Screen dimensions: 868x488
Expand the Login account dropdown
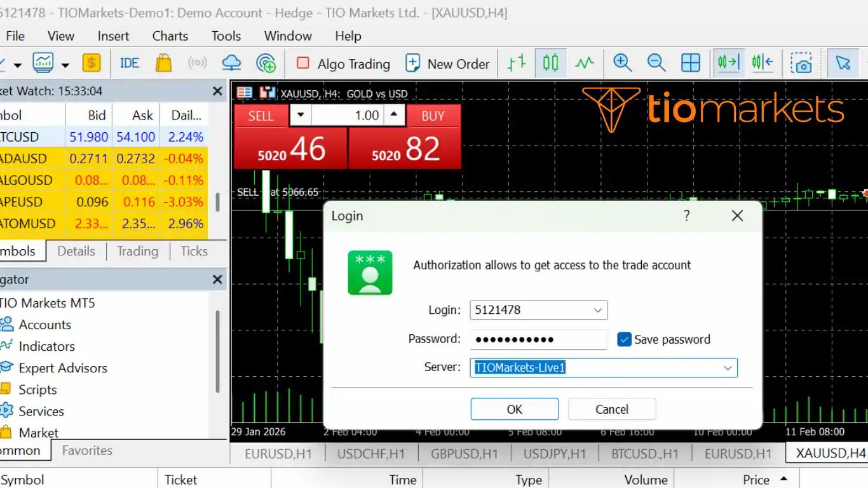598,310
